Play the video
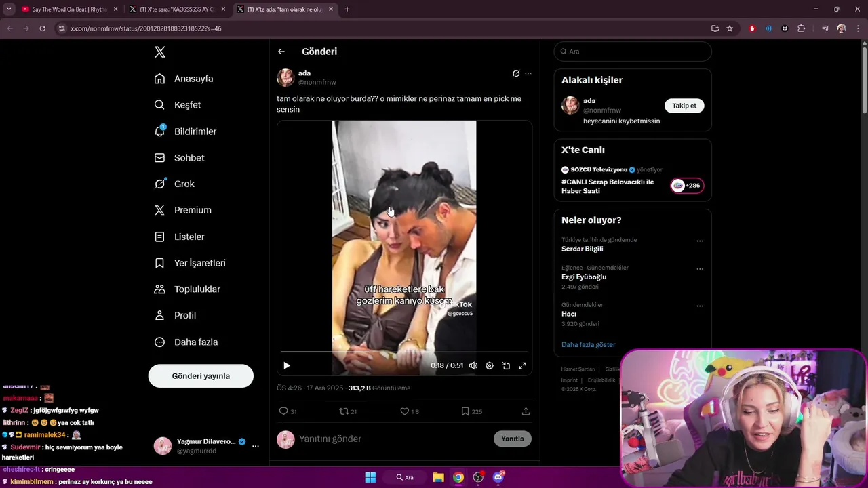The image size is (868, 488). 287,365
